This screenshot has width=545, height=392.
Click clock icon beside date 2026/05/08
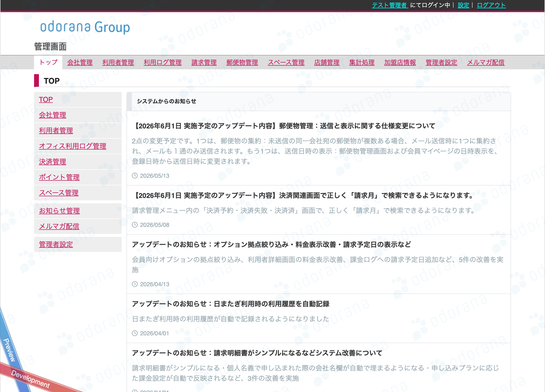pyautogui.click(x=135, y=225)
